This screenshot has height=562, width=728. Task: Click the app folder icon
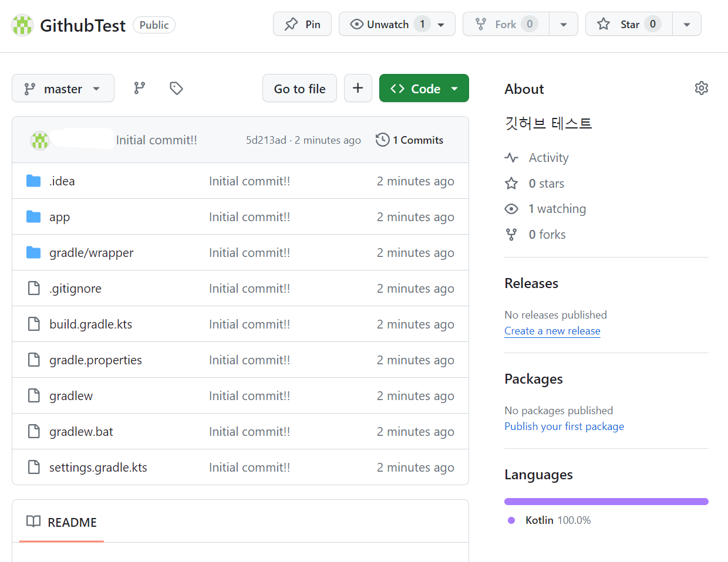coord(33,216)
